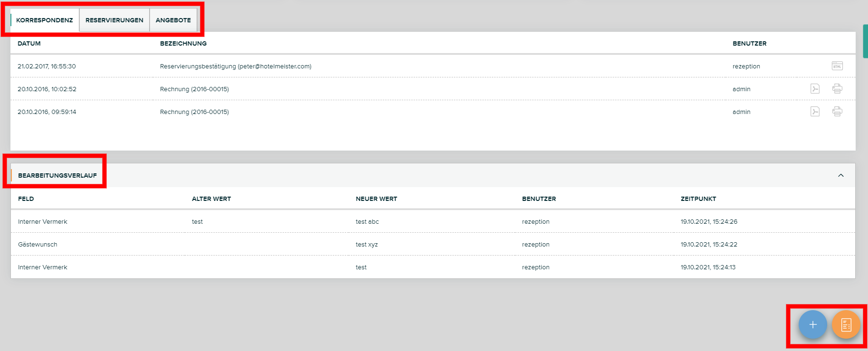Select the Angebote tab
Screen dimensions: 868x351
[173, 20]
